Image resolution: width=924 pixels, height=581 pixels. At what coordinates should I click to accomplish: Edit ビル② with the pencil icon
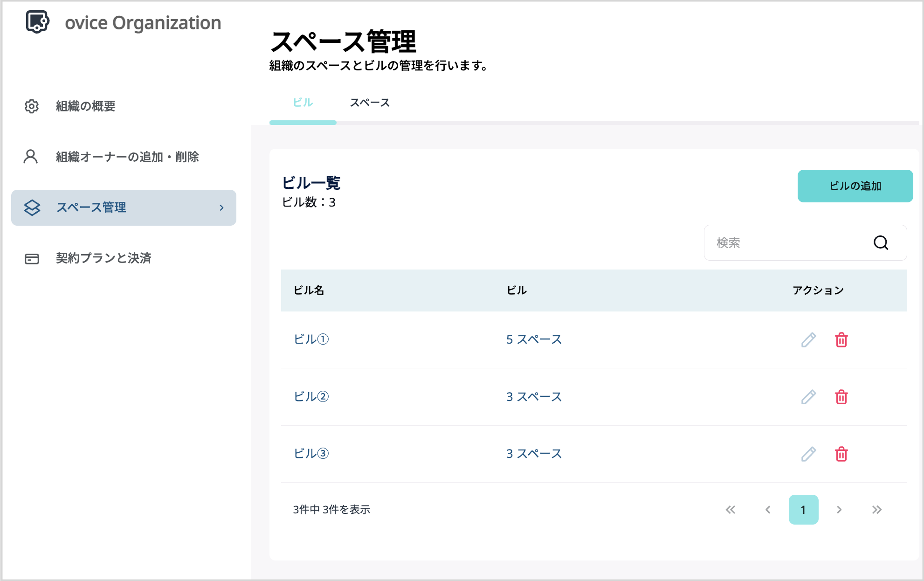pyautogui.click(x=809, y=397)
